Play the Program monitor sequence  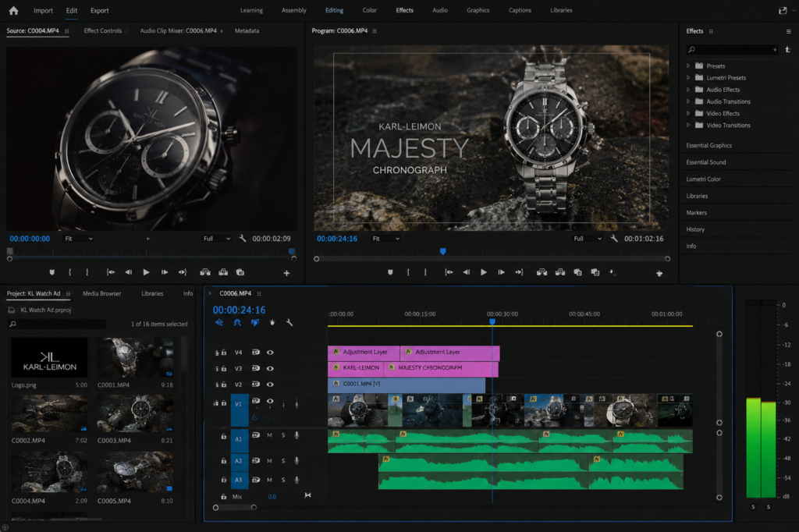(484, 272)
